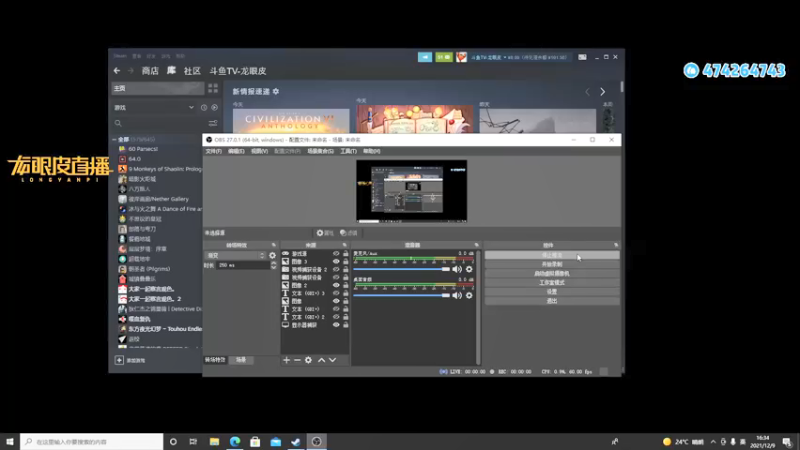Expand Steam 游戏 category dropdown
800x450 pixels.
[x=191, y=108]
